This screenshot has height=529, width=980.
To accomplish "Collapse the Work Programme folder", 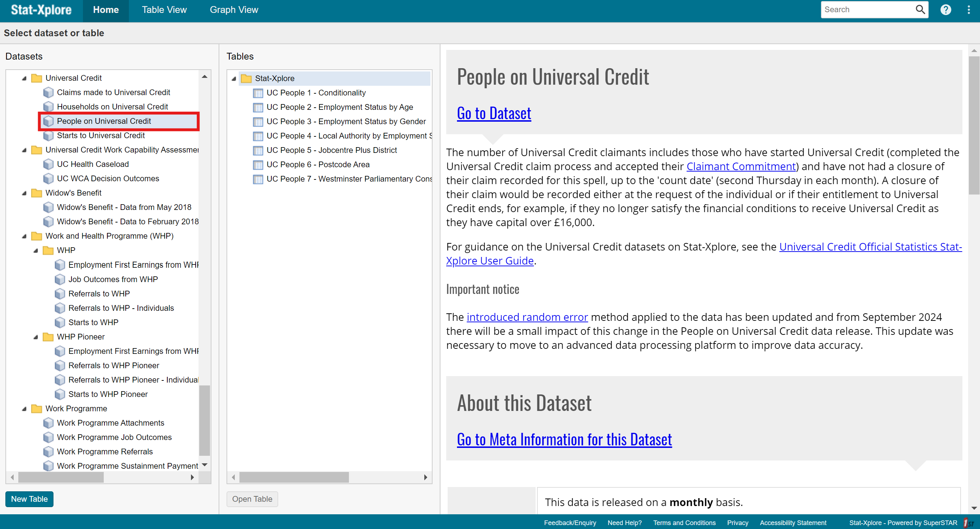I will pyautogui.click(x=24, y=409).
